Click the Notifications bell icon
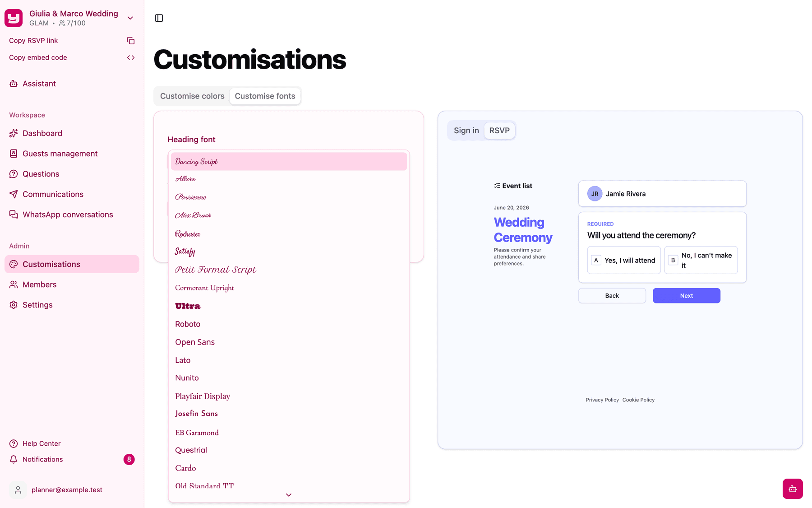Viewport: 812px width, 508px height. pos(14,459)
